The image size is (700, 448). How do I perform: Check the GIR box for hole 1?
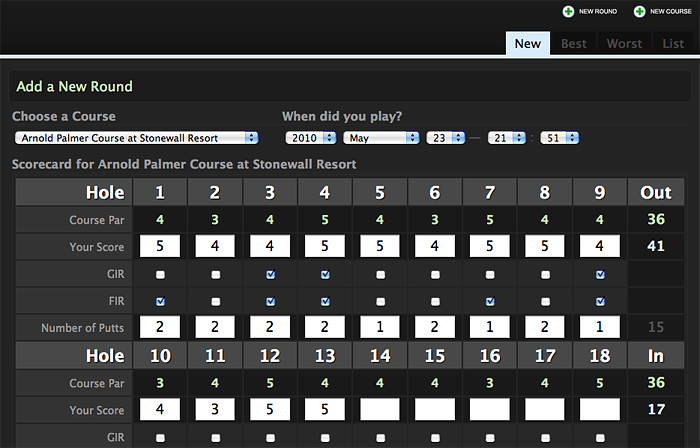click(160, 275)
